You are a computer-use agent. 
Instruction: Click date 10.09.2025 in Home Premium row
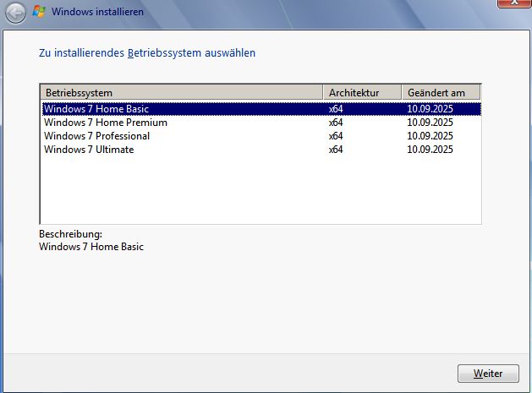(x=430, y=123)
